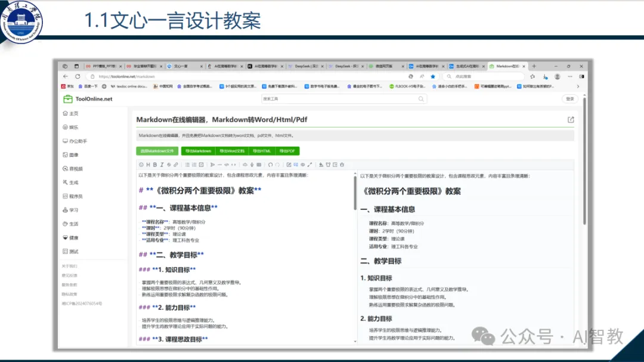The height and width of the screenshot is (362, 644).
Task: Insert a link using the chain icon
Action: coord(176,165)
